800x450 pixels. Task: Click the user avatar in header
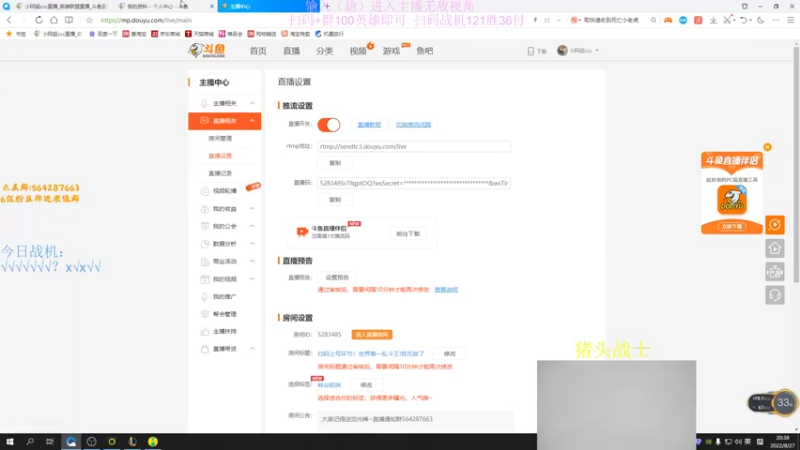tap(562, 51)
